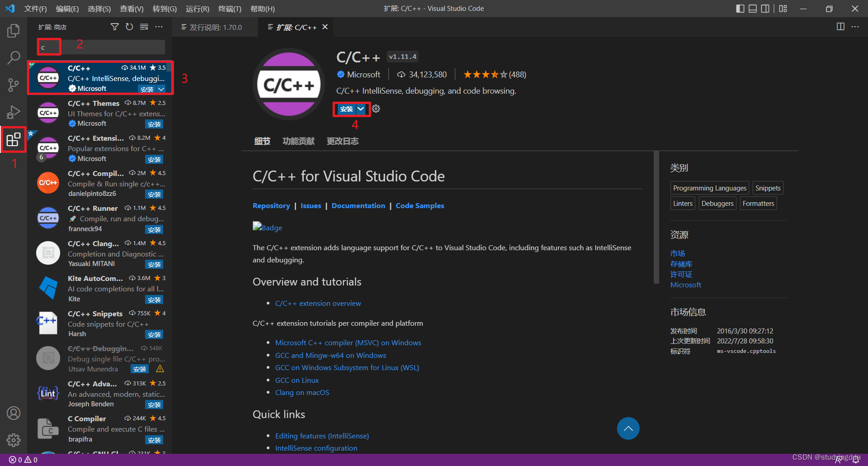Image resolution: width=868 pixels, height=466 pixels.
Task: Click the errors and warnings status indicator
Action: tap(23, 460)
